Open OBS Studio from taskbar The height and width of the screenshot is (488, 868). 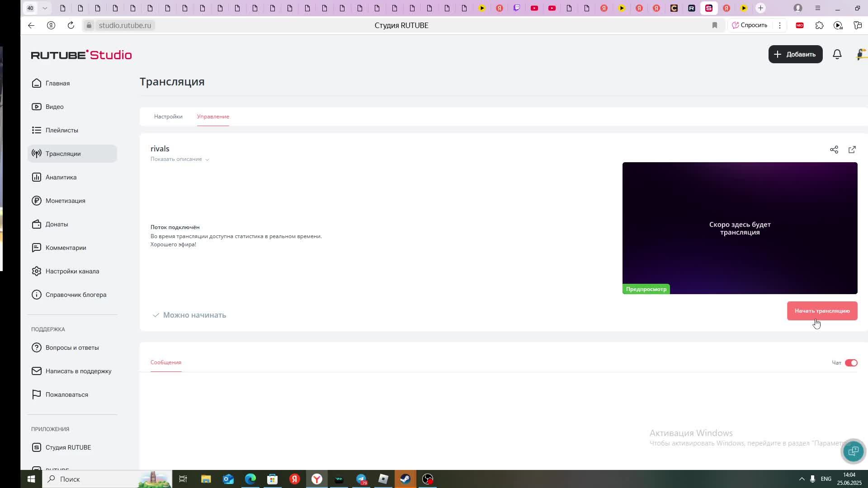428,479
